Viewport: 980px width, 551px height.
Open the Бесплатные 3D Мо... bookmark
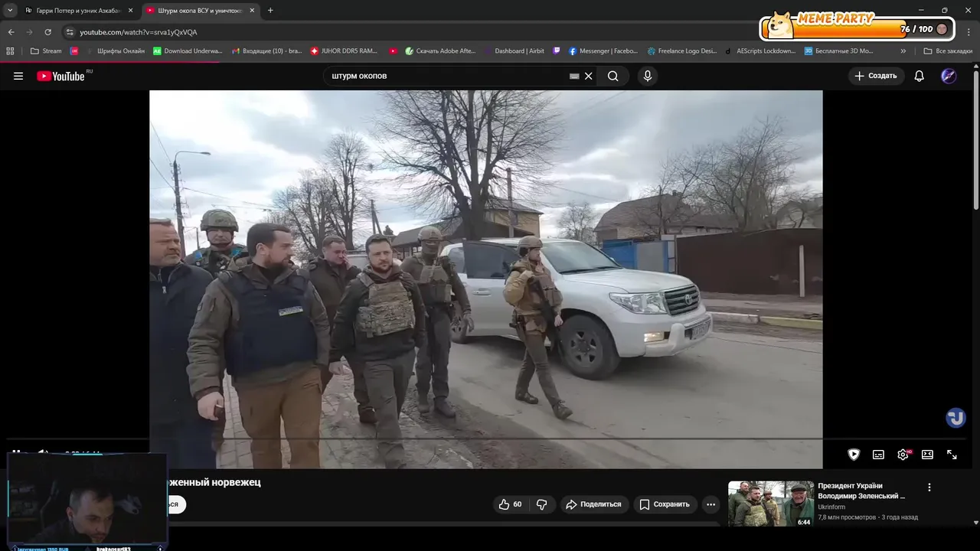[x=839, y=51]
